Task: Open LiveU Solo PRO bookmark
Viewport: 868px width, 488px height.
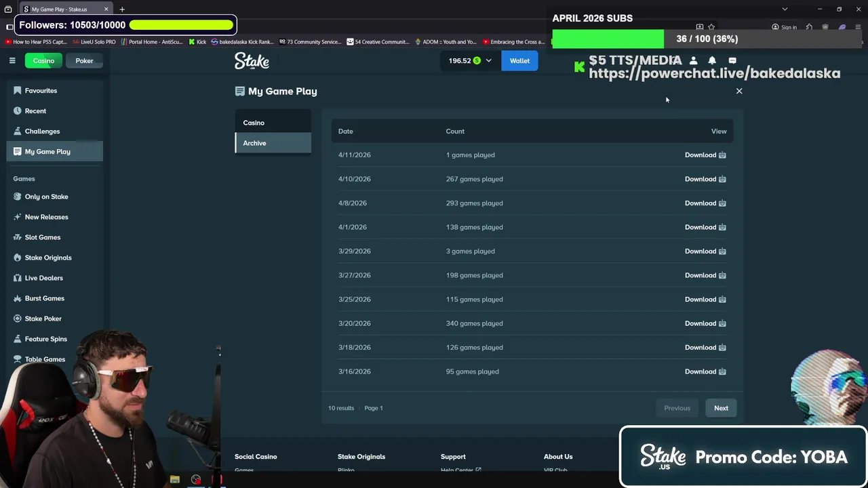Action: coord(94,42)
